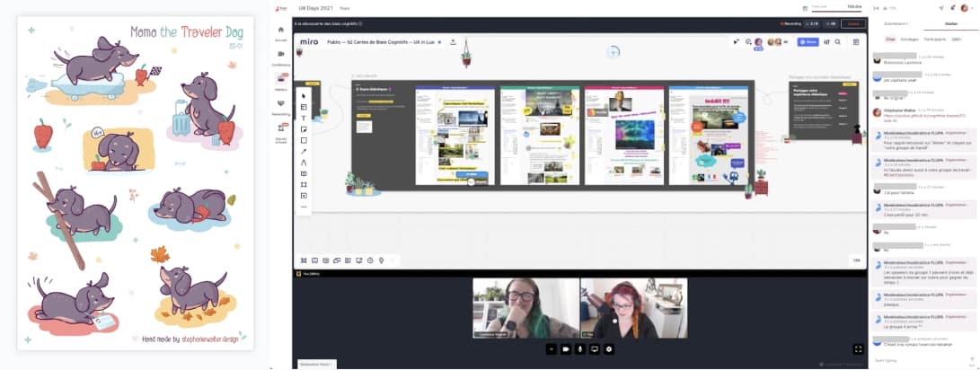The width and height of the screenshot is (980, 370).
Task: Open Miro more tools ellipsis
Action: click(304, 207)
